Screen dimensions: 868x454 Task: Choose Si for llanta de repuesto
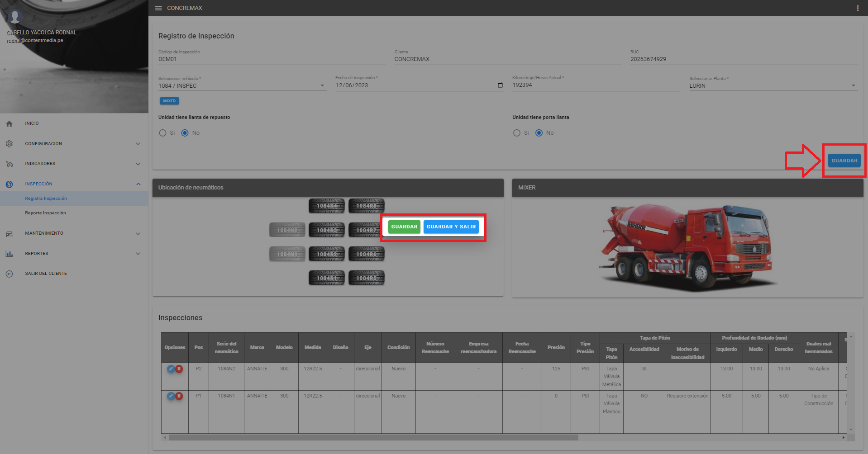162,133
